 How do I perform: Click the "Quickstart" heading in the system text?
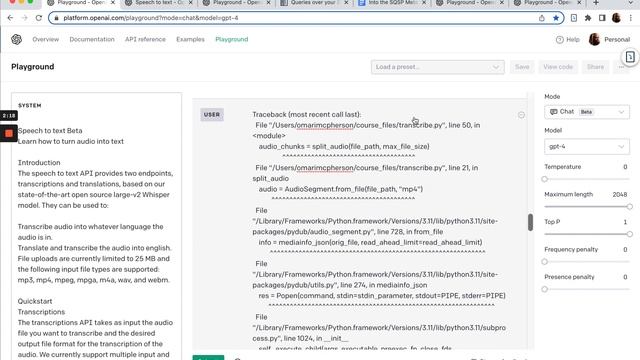pos(35,301)
